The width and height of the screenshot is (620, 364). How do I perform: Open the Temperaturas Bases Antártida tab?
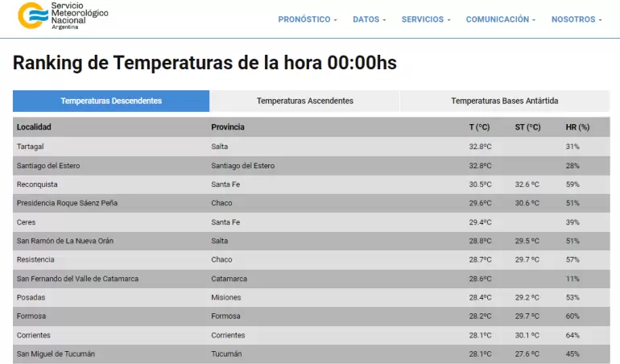click(x=505, y=101)
